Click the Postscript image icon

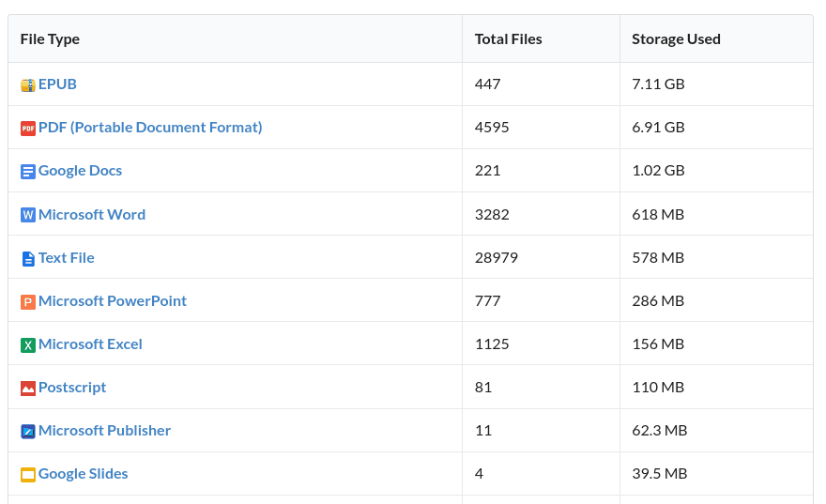[x=28, y=389]
